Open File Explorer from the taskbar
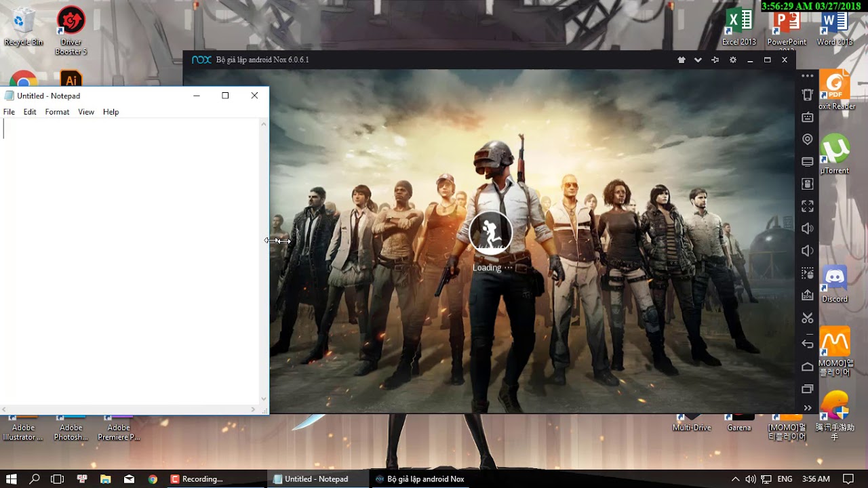The height and width of the screenshot is (488, 868). tap(106, 479)
